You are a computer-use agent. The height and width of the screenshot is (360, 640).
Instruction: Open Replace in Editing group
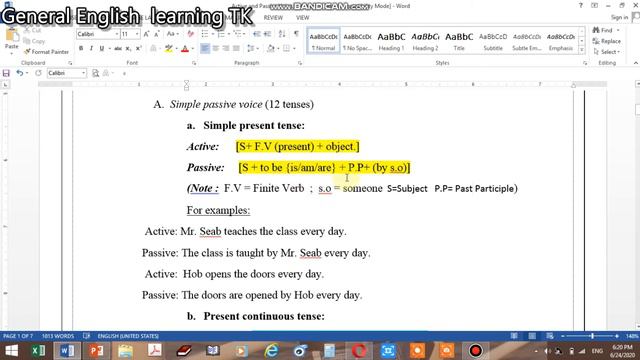pos(607,41)
